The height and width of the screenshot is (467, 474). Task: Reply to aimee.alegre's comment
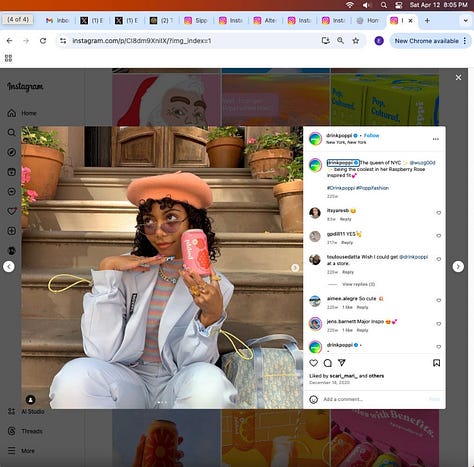pyautogui.click(x=362, y=307)
